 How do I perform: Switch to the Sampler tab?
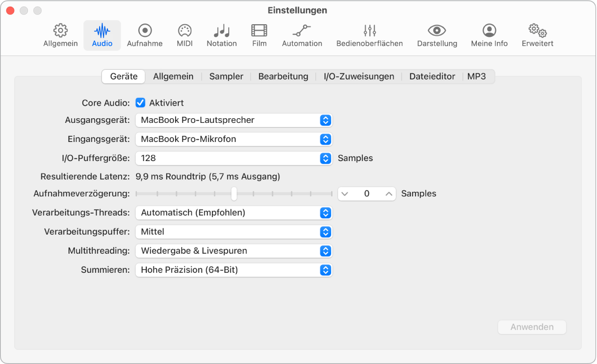tap(226, 76)
